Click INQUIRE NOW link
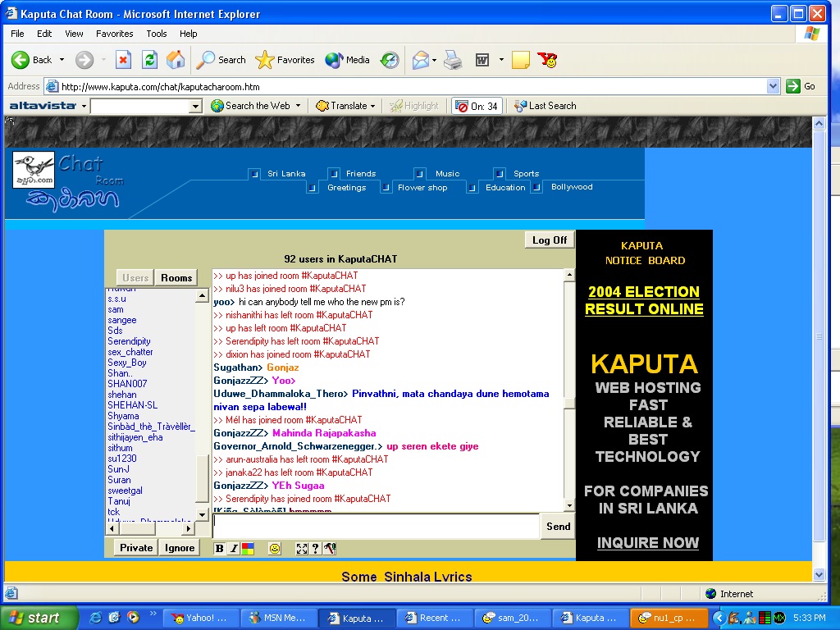The image size is (840, 630). [x=648, y=543]
